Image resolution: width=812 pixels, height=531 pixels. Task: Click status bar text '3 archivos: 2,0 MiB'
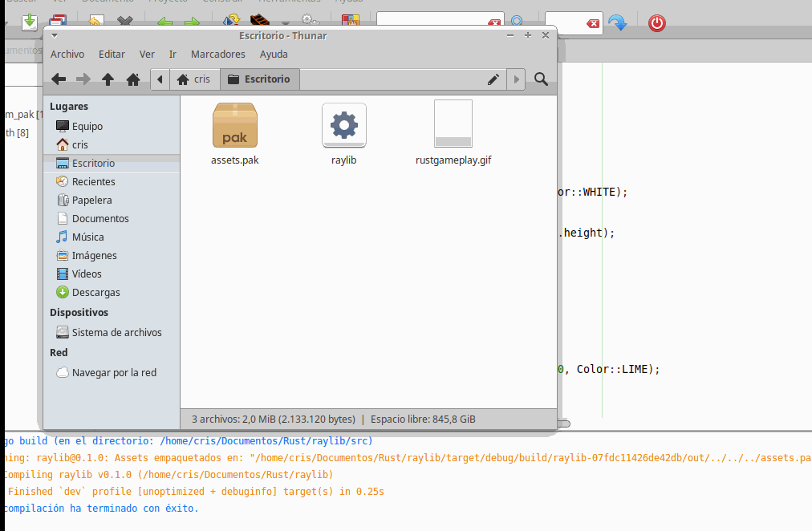[233, 420]
